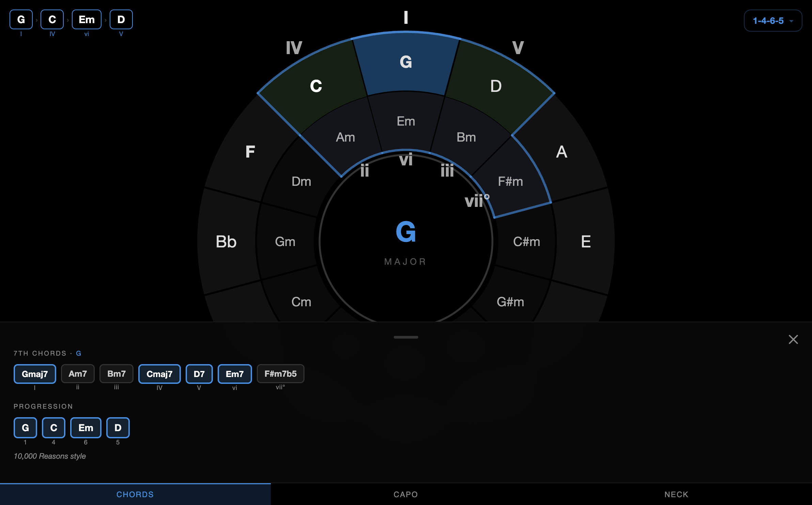The height and width of the screenshot is (505, 812).
Task: Switch to the CAPO tab
Action: coord(406,494)
